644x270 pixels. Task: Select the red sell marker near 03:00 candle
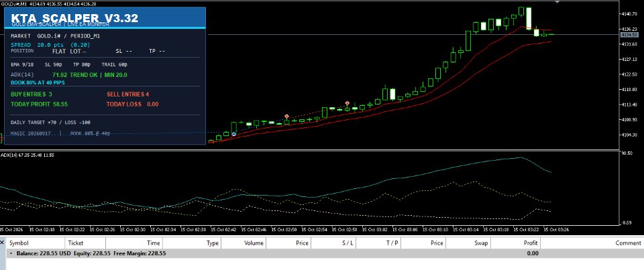point(347,103)
